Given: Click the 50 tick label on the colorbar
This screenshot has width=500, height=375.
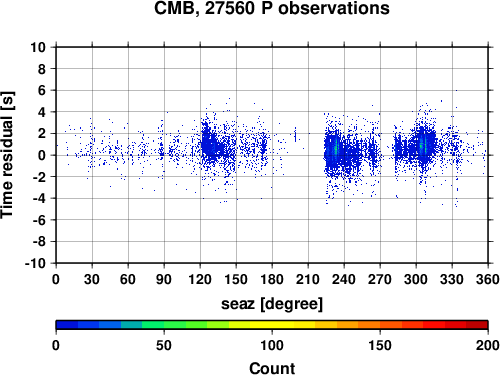Looking at the screenshot, I should 164,346.
